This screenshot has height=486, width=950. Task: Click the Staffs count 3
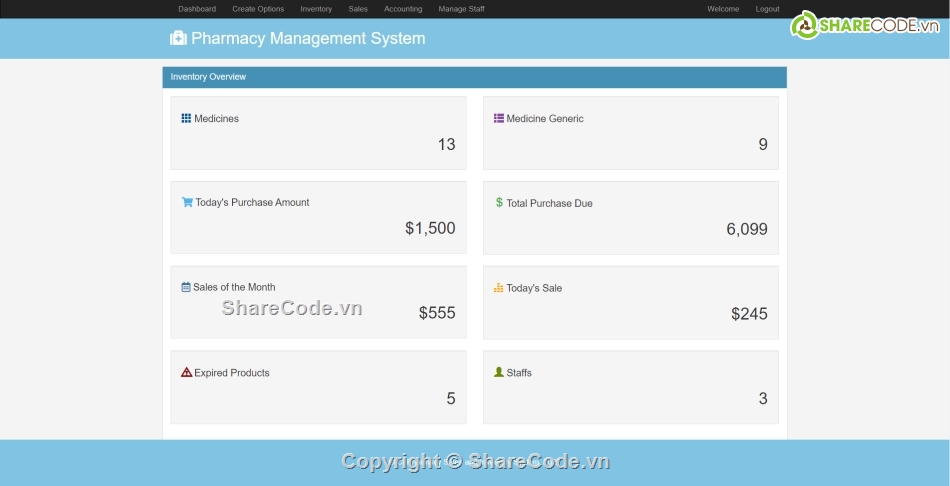(763, 399)
